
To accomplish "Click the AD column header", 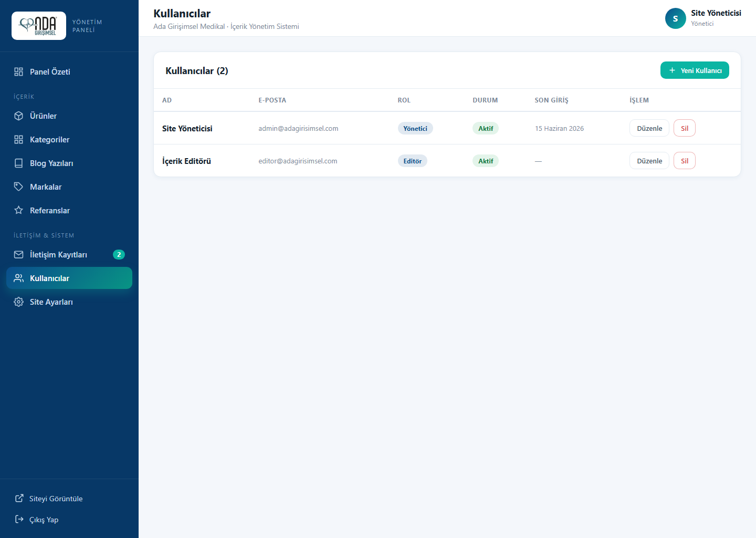I will pyautogui.click(x=167, y=100).
